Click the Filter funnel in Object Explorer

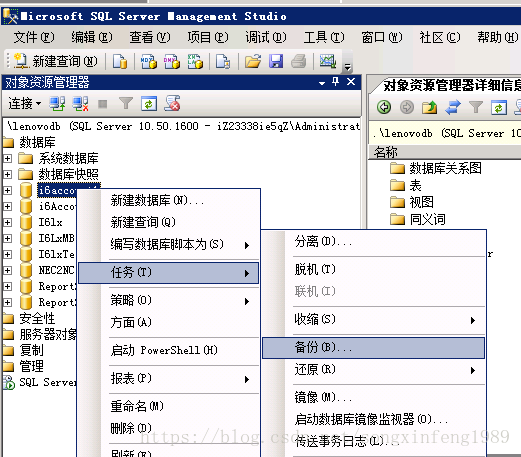click(126, 104)
